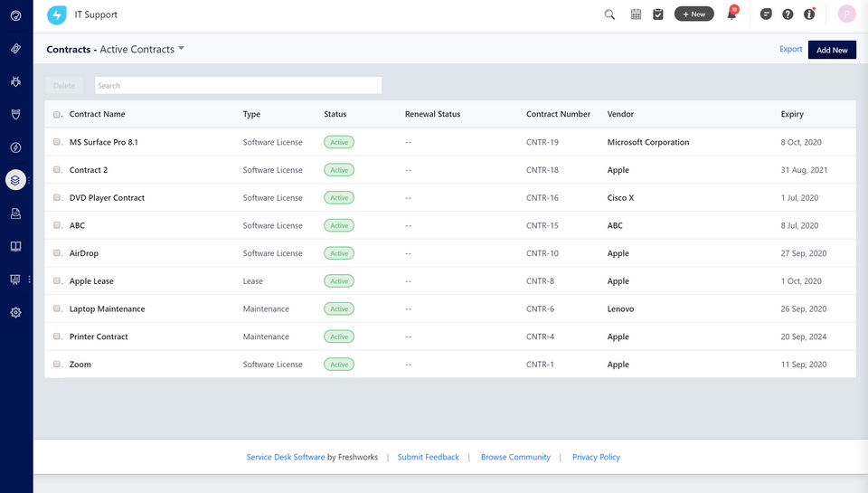Screen dimensions: 868x493
Task: Open the dashboard icon in sidebar
Action: click(16, 15)
